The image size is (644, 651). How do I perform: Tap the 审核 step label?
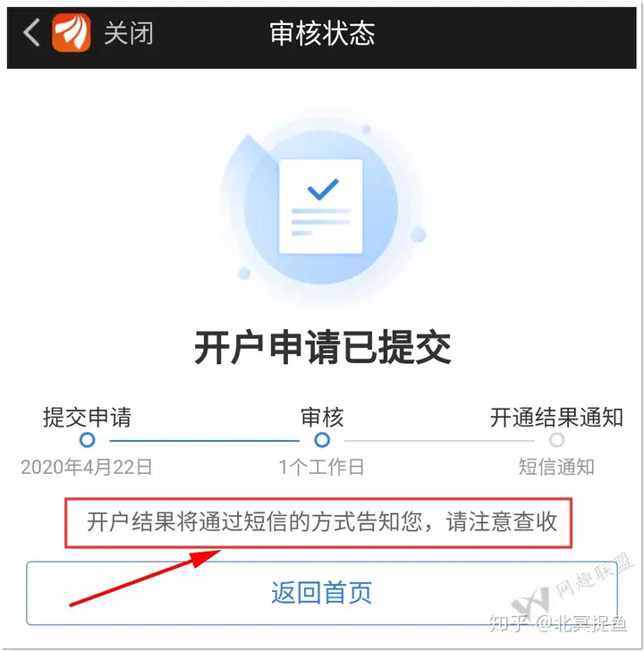point(322,418)
